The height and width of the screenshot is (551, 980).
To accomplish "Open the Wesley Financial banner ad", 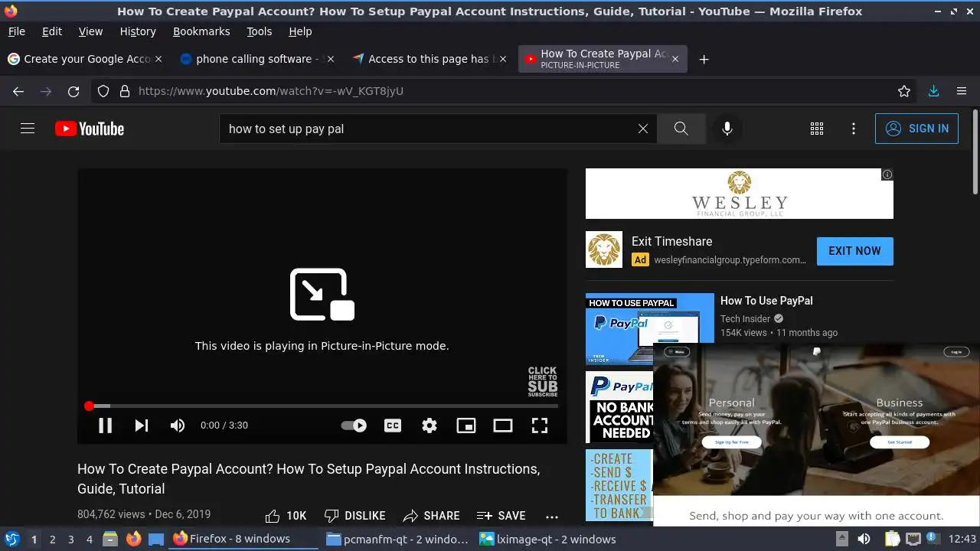I will tap(740, 194).
